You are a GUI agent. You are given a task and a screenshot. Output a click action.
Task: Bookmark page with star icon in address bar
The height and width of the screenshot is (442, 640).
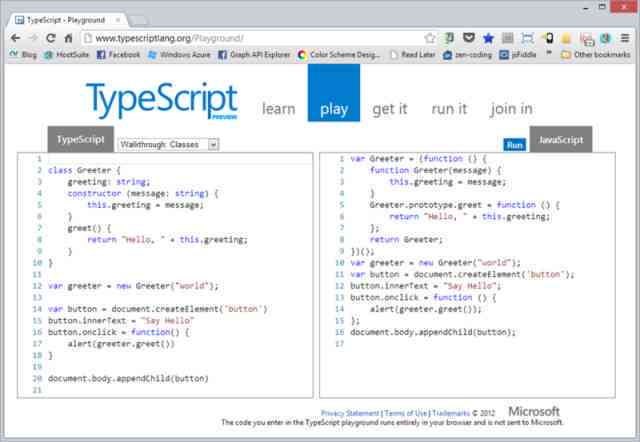[x=429, y=38]
